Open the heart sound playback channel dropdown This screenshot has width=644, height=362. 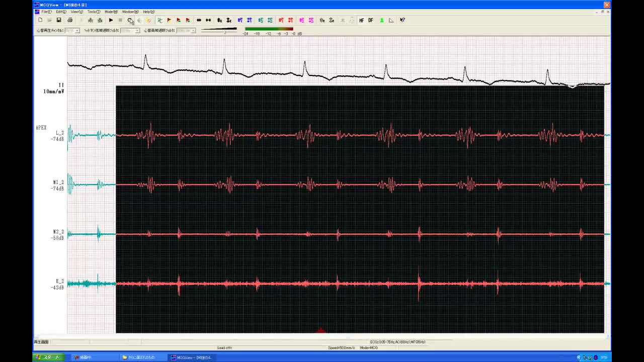(x=77, y=31)
